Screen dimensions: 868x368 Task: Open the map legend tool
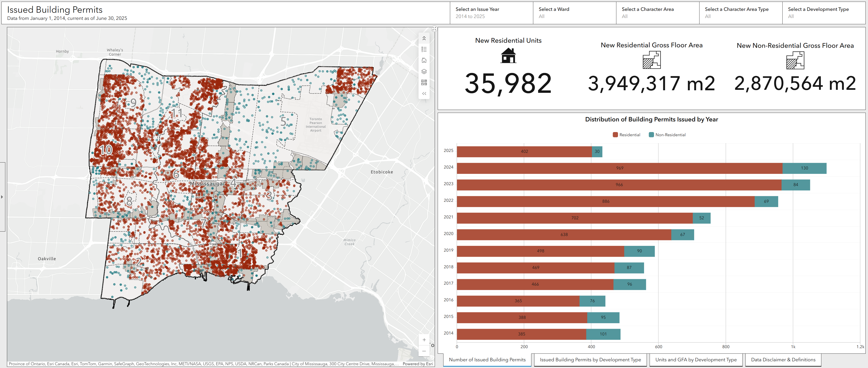point(424,50)
